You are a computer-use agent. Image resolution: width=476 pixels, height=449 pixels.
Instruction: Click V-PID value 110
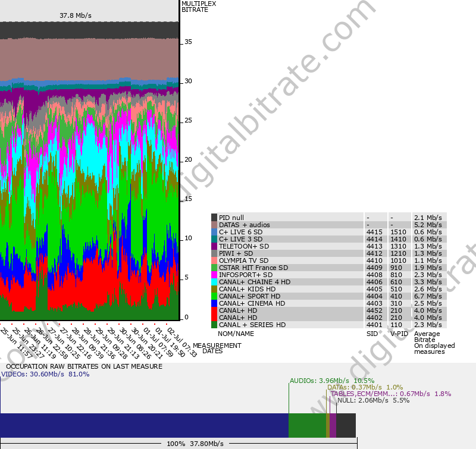point(396,325)
